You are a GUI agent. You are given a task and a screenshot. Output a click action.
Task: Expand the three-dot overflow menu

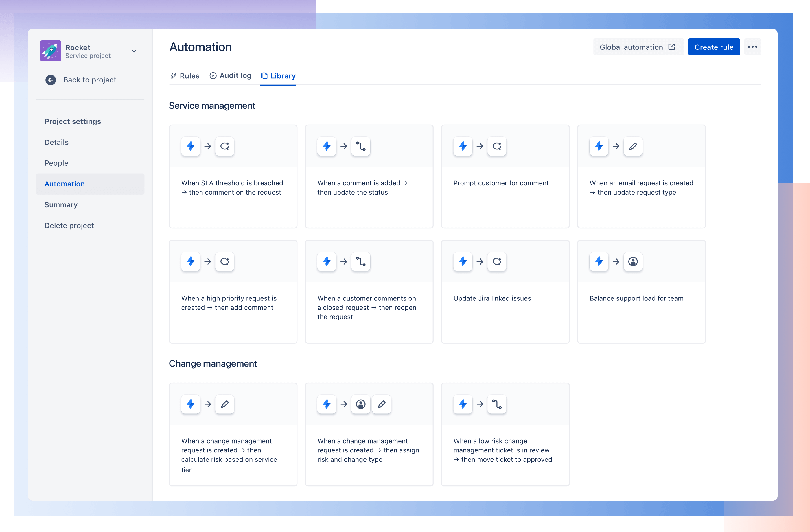coord(752,47)
